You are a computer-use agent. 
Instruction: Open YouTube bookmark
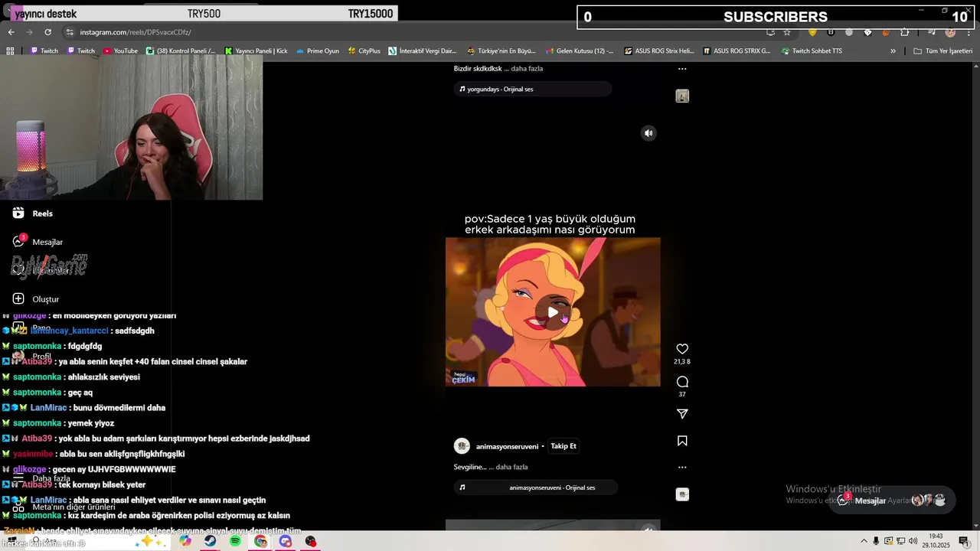tap(121, 51)
